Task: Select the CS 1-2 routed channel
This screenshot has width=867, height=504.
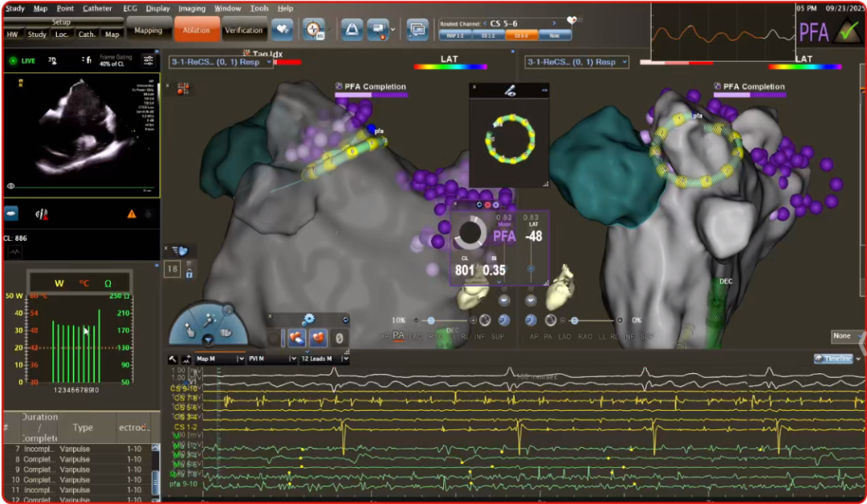Action: [486, 36]
